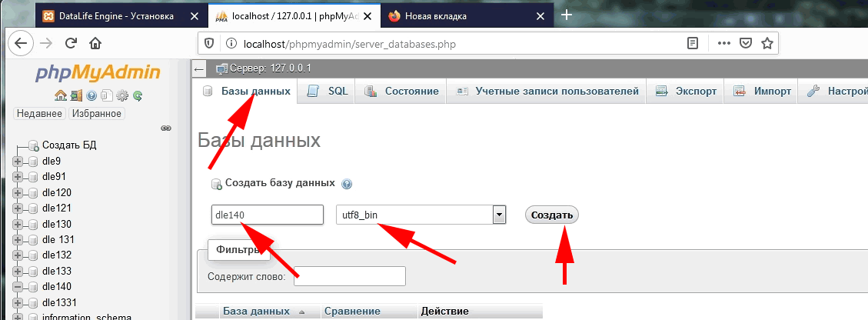Switch to DataLife Engine - Установка browser tab

116,16
